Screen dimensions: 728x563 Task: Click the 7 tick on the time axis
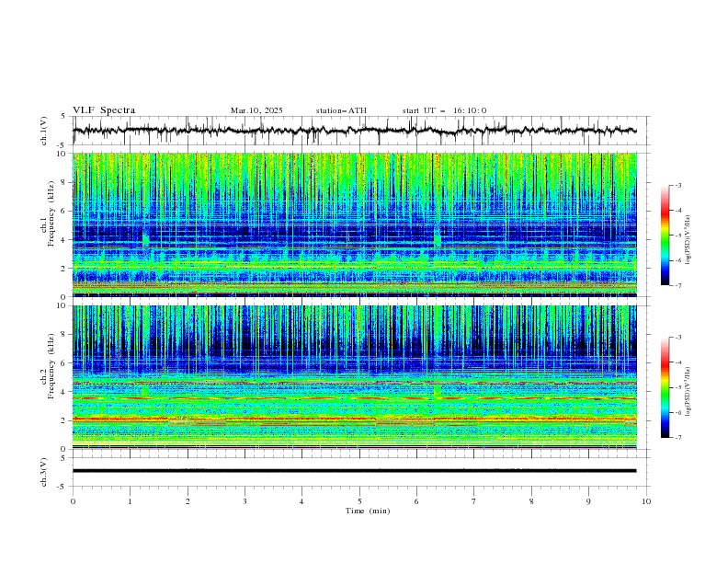click(x=474, y=501)
